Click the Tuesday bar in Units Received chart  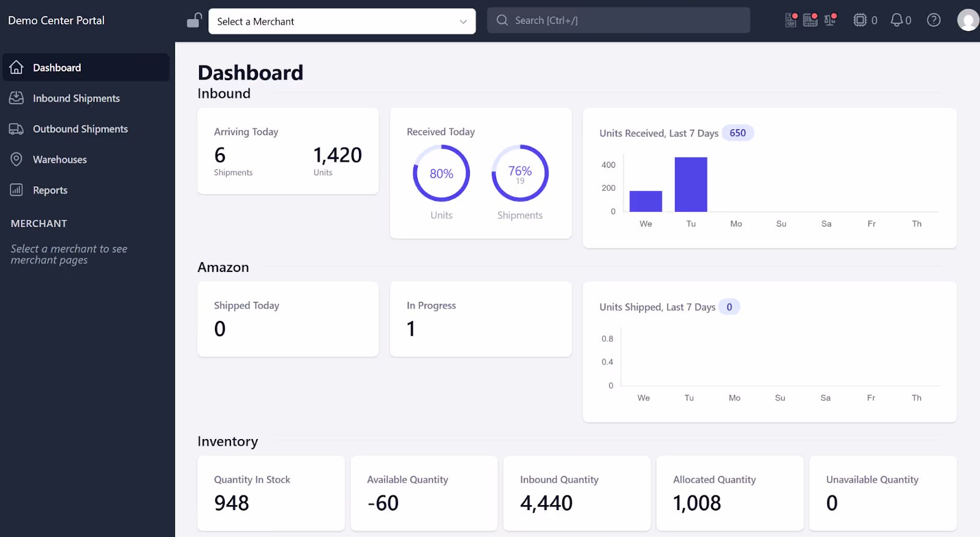click(x=691, y=184)
